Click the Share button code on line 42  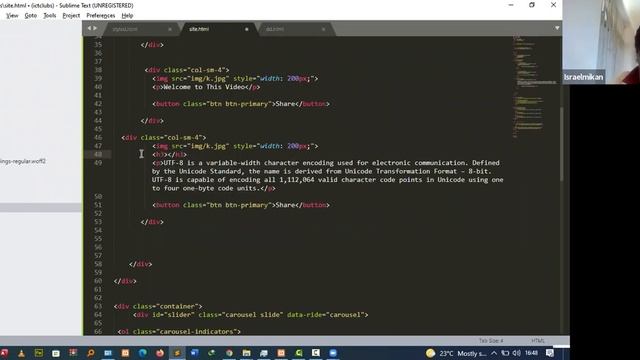point(241,104)
